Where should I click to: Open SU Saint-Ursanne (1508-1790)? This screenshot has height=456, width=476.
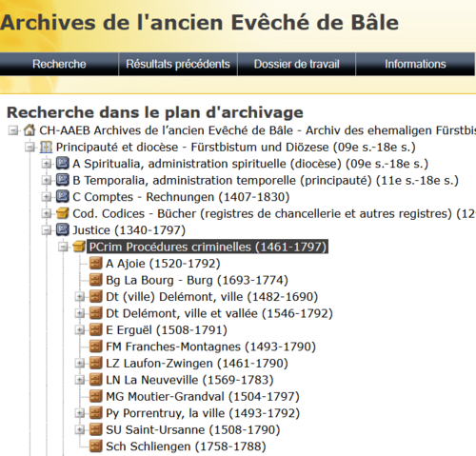point(193,429)
